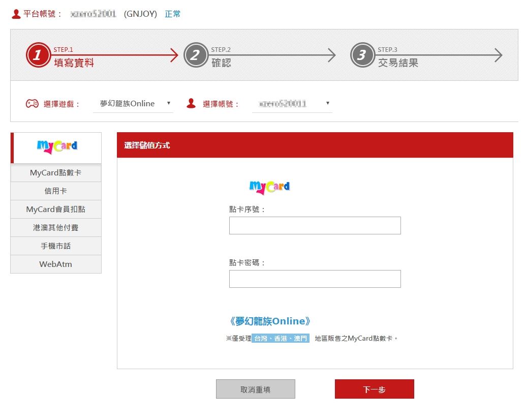Choose MyCard會員扣點 payment option
This screenshot has height=420, width=525.
point(56,209)
